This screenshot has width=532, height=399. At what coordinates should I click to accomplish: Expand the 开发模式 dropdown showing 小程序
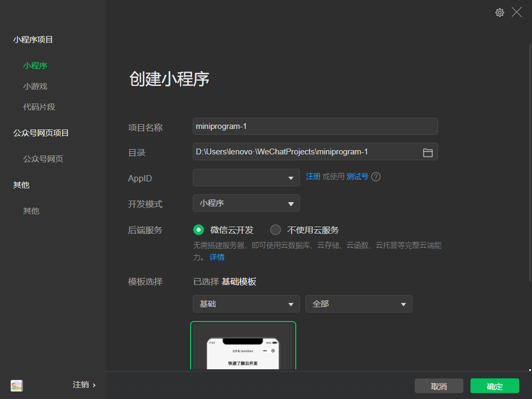(x=246, y=203)
